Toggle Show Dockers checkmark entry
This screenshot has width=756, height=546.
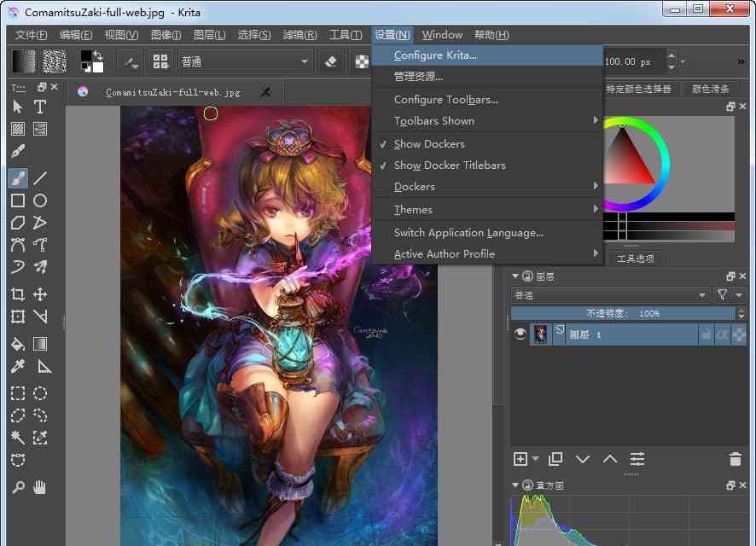(x=488, y=143)
